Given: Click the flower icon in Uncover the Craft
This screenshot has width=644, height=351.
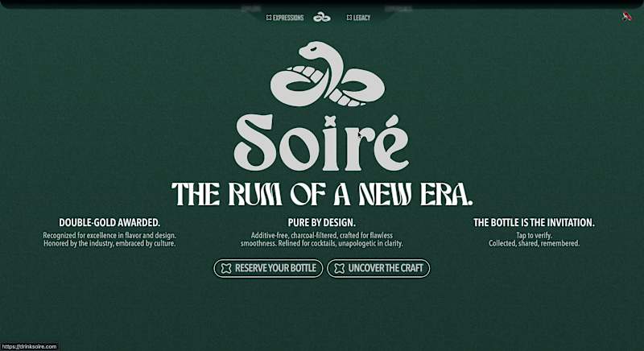Looking at the screenshot, I should (339, 269).
